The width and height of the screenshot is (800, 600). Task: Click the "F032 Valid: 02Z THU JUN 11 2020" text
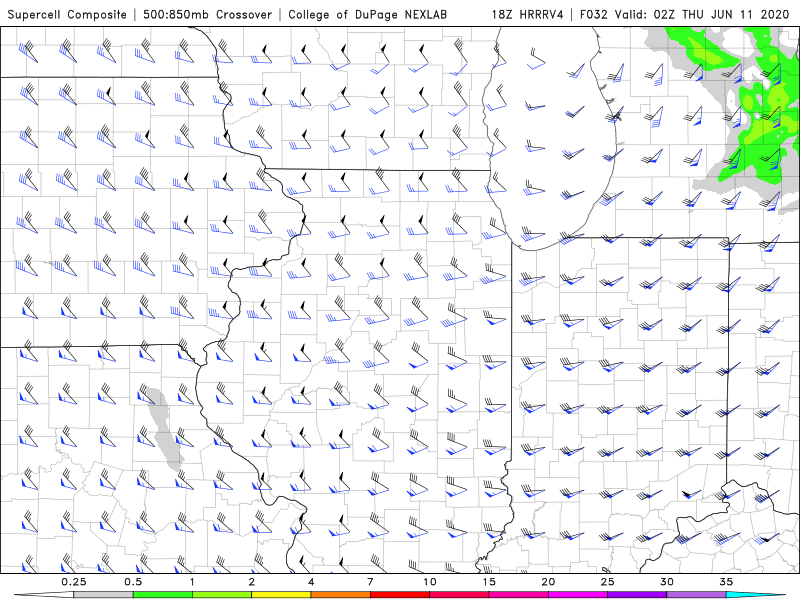[x=685, y=14]
